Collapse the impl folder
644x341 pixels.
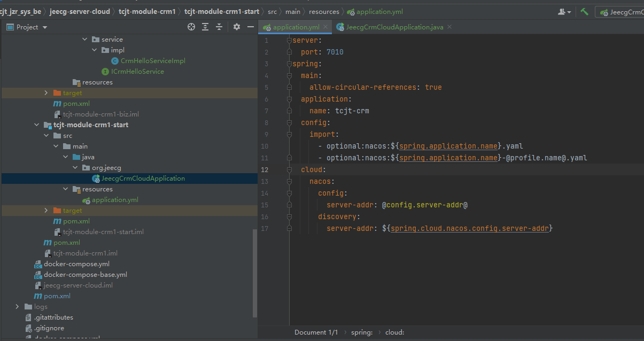(x=94, y=50)
